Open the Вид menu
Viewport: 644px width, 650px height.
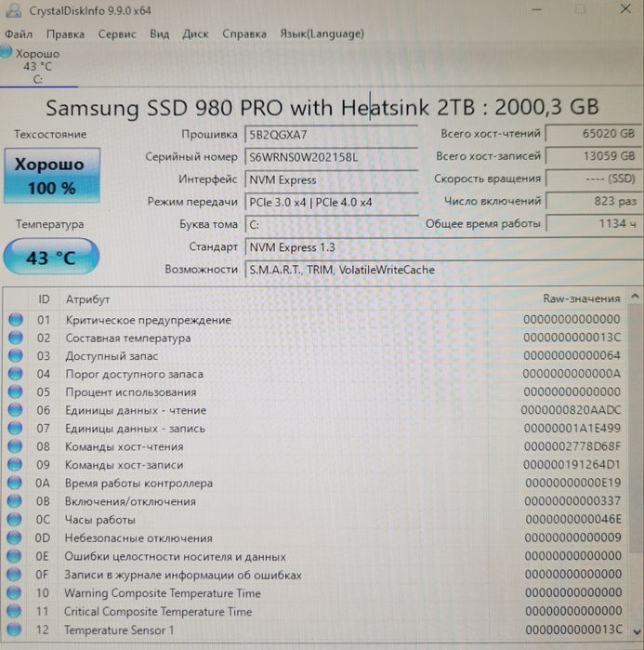pos(160,34)
